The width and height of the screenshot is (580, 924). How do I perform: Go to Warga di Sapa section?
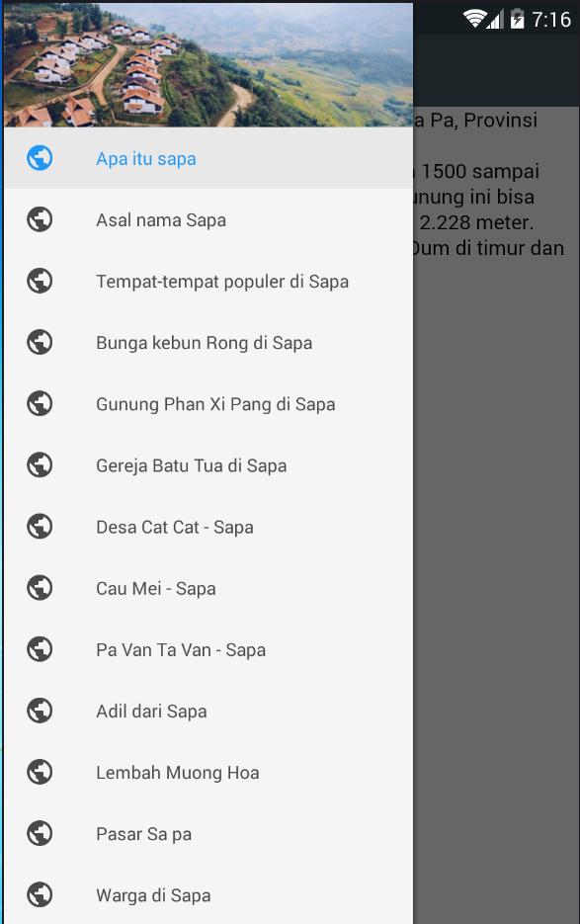208,894
